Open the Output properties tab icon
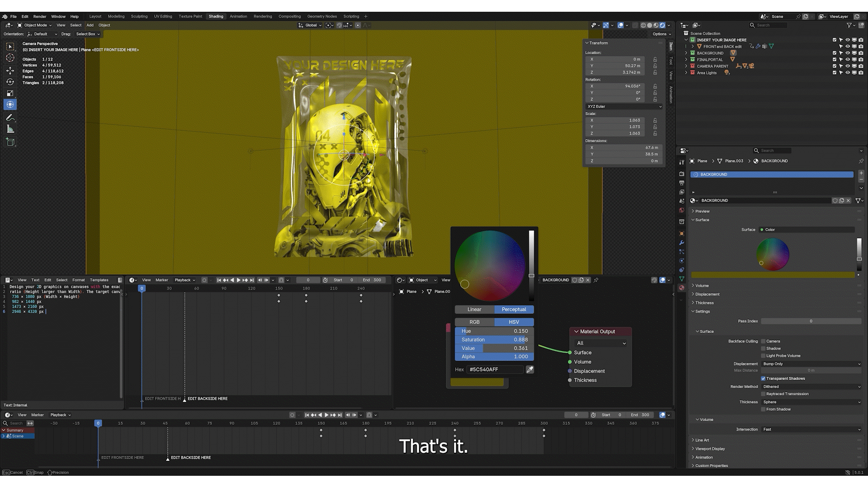Image resolution: width=868 pixels, height=488 pixels. [682, 183]
